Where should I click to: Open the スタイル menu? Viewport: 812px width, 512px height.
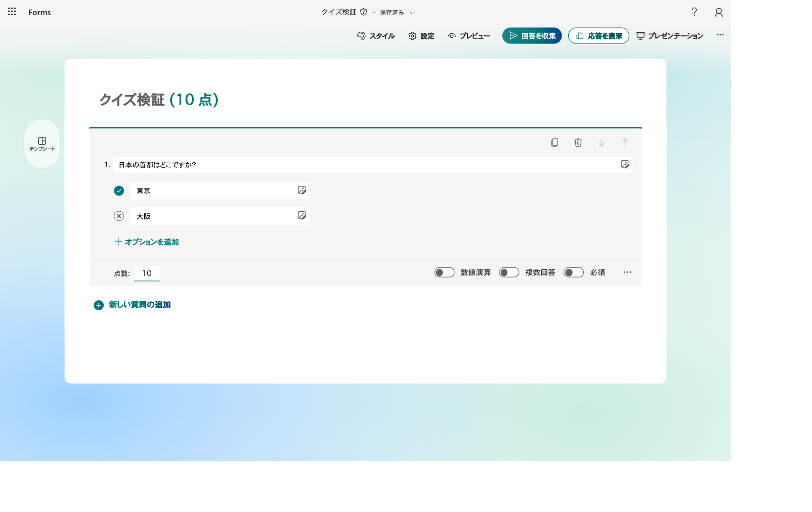376,36
